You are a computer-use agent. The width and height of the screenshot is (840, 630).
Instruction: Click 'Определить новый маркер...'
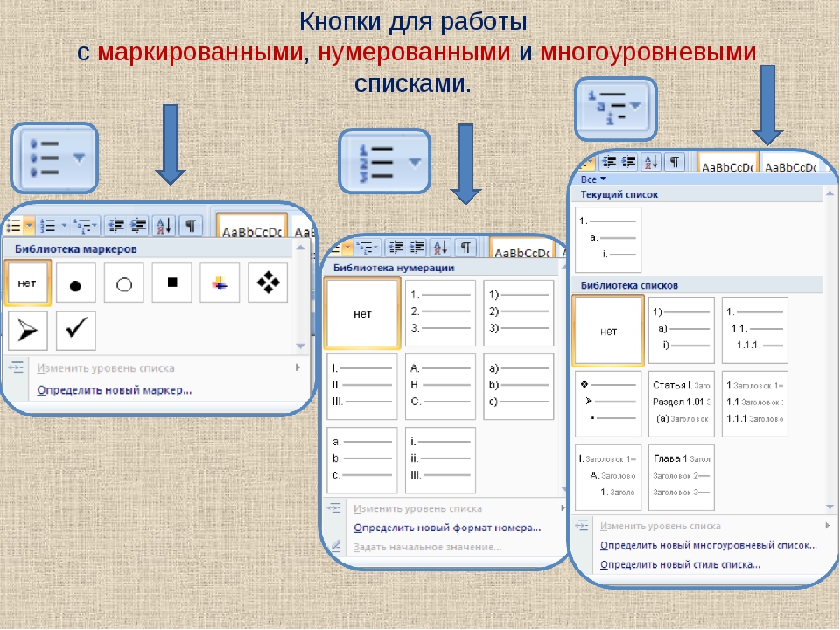click(114, 390)
